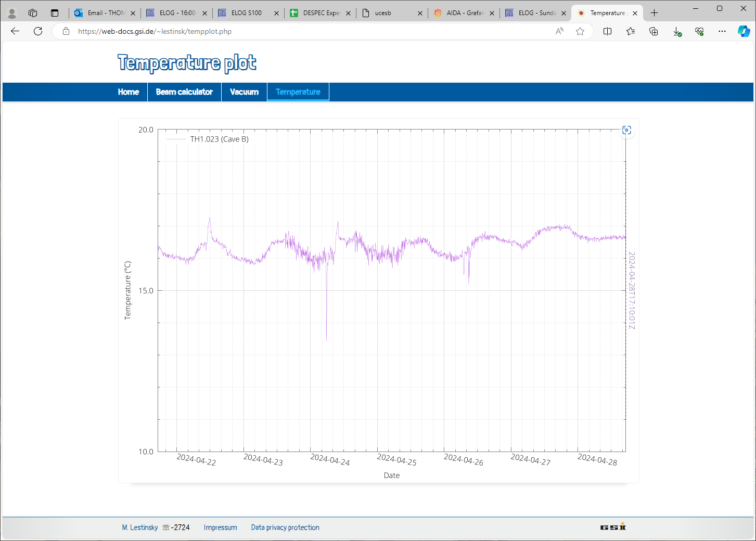The width and height of the screenshot is (756, 541).
Task: Open the favorites list
Action: [631, 31]
